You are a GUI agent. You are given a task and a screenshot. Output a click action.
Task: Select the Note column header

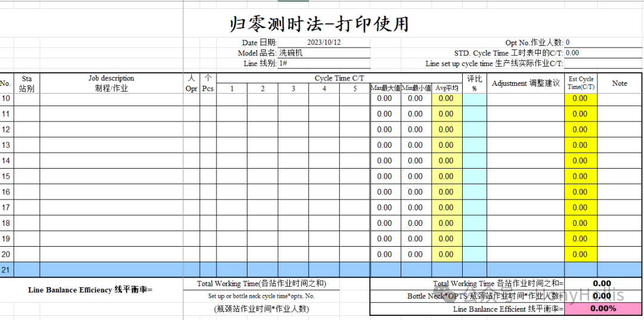pos(620,83)
